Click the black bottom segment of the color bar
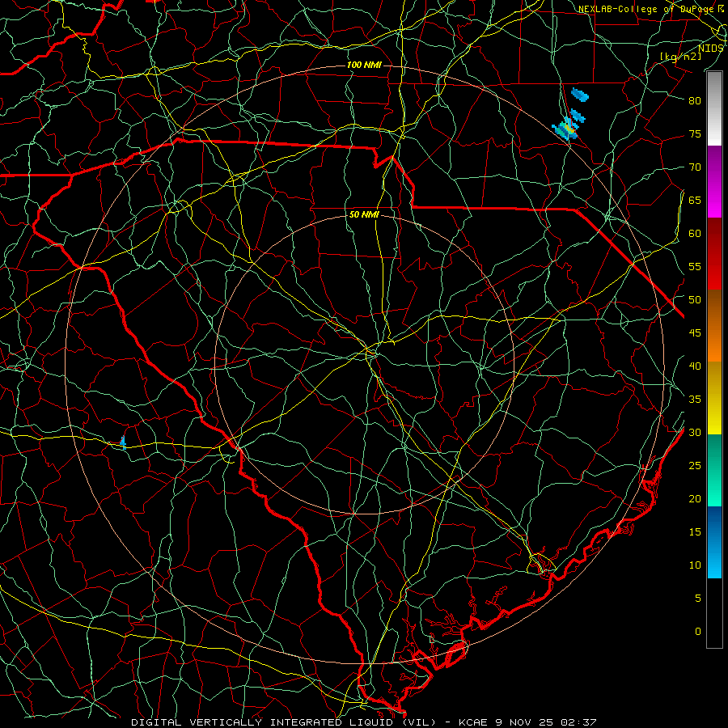This screenshot has height=728, width=728. click(714, 613)
